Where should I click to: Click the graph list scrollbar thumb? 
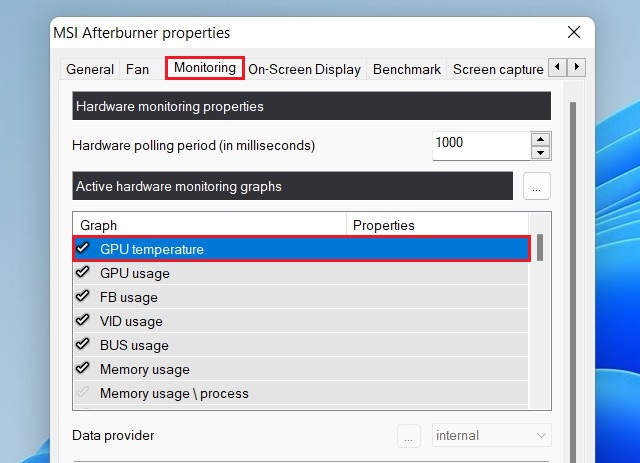point(540,247)
